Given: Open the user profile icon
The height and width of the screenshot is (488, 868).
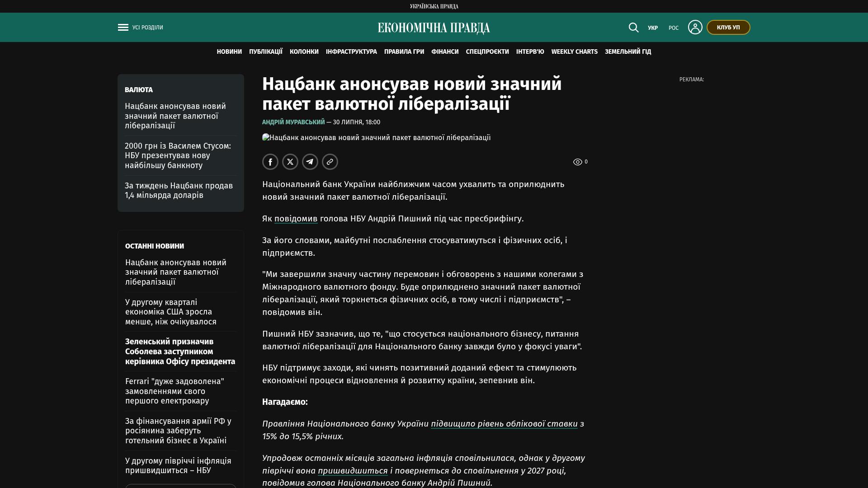Looking at the screenshot, I should [x=695, y=27].
